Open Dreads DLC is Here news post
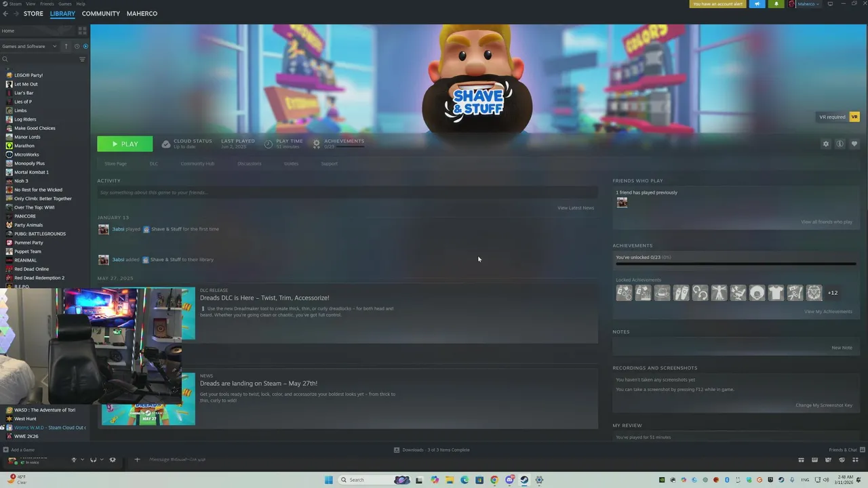868x488 pixels. [264, 298]
